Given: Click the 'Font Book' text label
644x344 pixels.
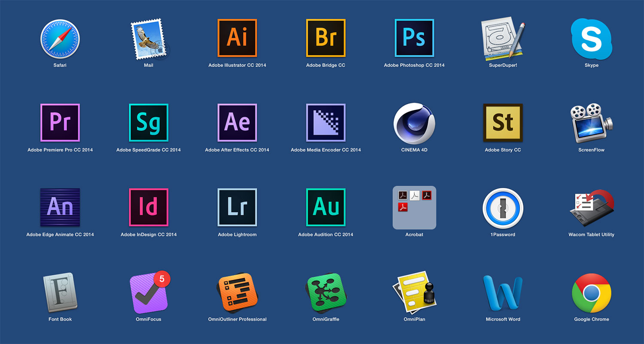Looking at the screenshot, I should 60,319.
